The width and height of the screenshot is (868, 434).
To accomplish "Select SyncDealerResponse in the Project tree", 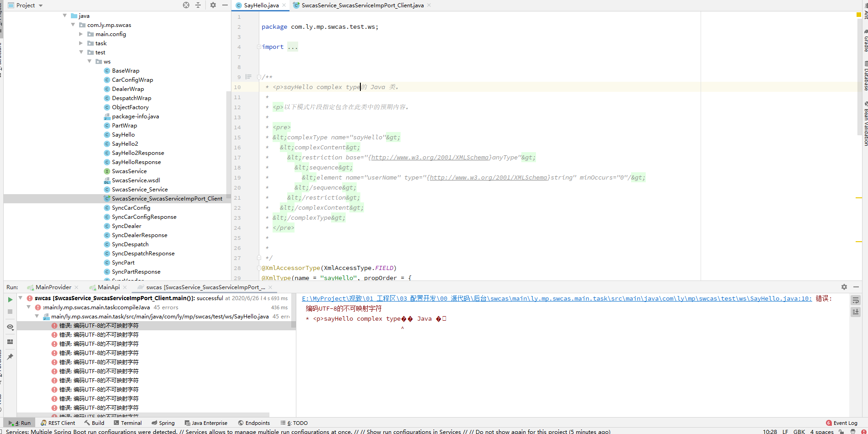I will tap(139, 235).
